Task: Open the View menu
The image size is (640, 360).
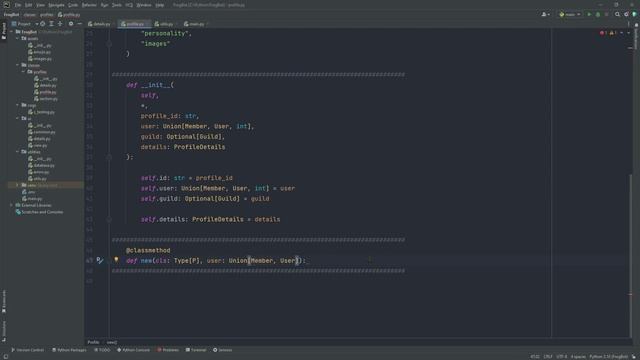Action: pos(40,5)
